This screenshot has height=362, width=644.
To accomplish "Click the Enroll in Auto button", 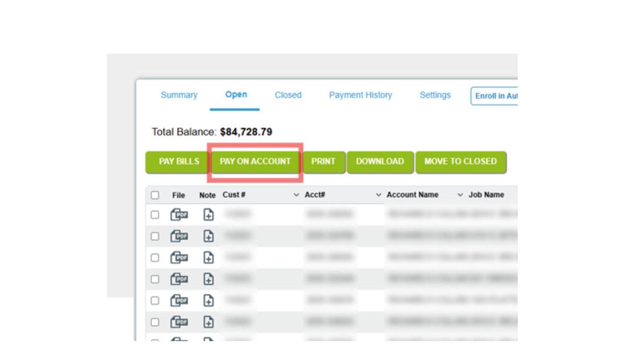I will click(494, 96).
